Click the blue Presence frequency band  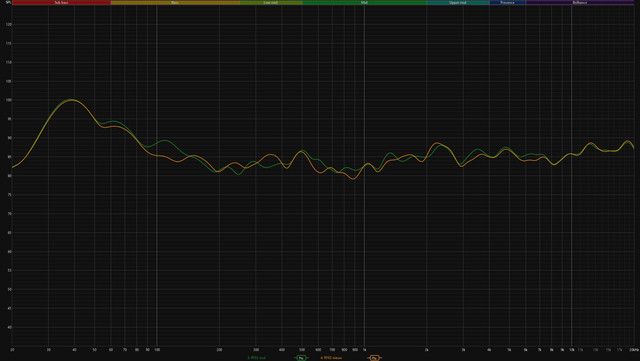(x=507, y=2)
